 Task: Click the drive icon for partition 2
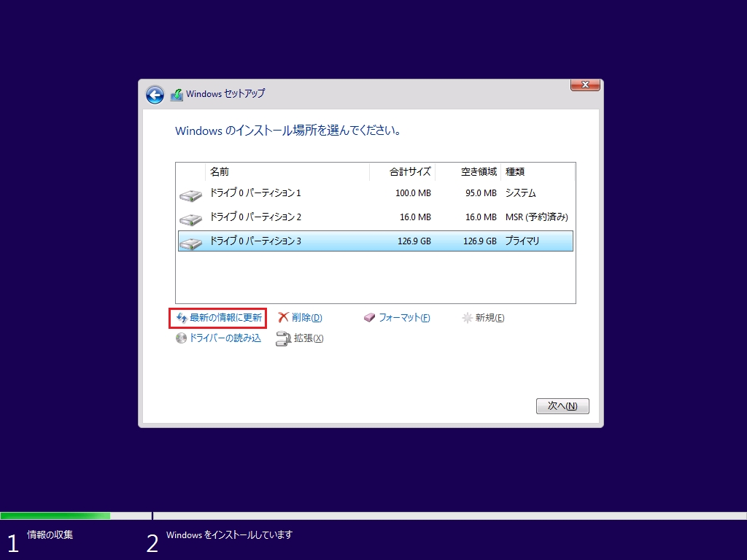coord(191,219)
